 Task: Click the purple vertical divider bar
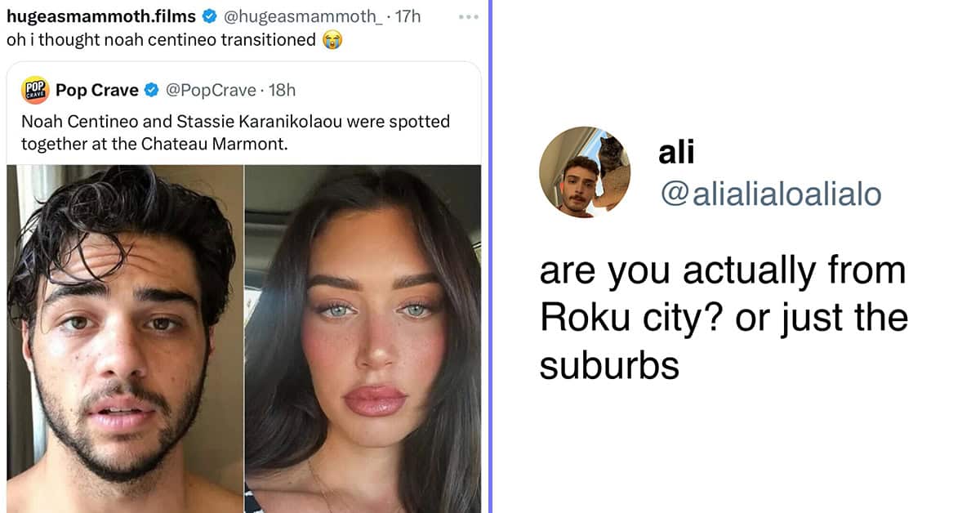coord(489,256)
